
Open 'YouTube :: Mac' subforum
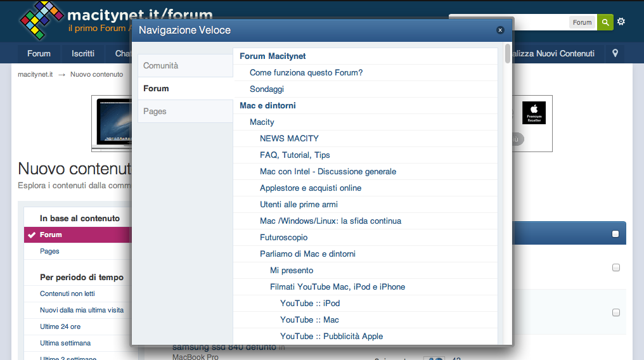(x=309, y=319)
